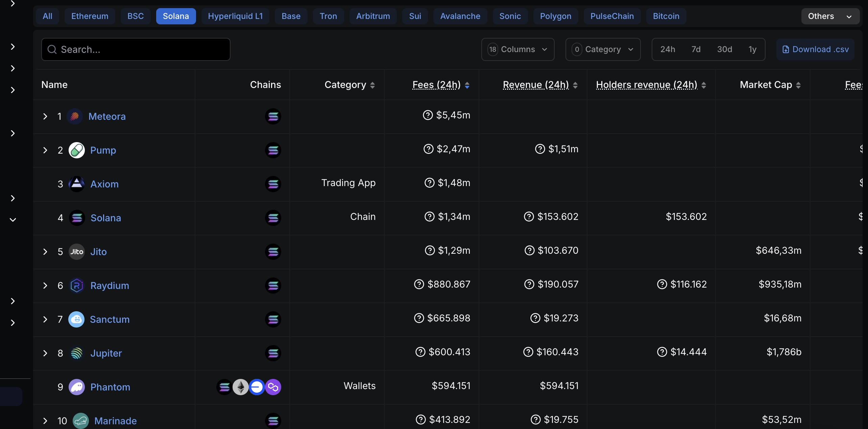Click the Search input field
Image resolution: width=868 pixels, height=429 pixels.
[x=136, y=49]
